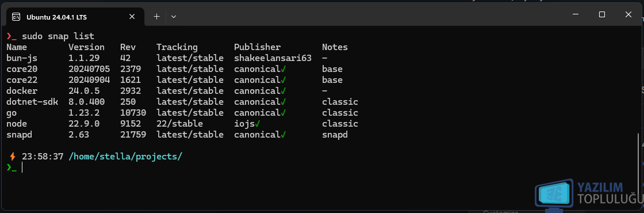Viewport: 644px width, 213px height.
Task: Click the green prompt arrow at cursor line
Action: pyautogui.click(x=11, y=168)
